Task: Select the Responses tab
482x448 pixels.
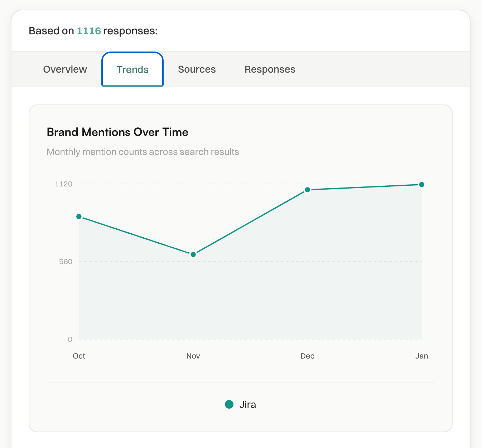Action: pyautogui.click(x=270, y=69)
